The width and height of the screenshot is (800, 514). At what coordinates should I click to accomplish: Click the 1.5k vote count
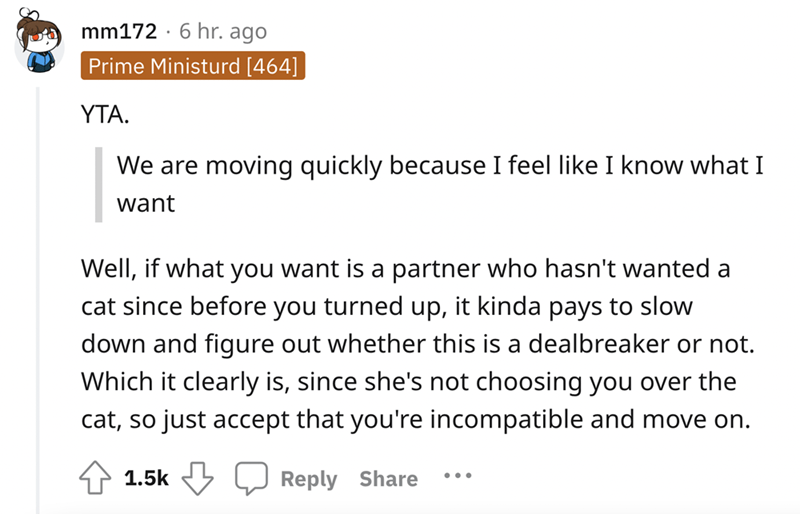click(146, 479)
